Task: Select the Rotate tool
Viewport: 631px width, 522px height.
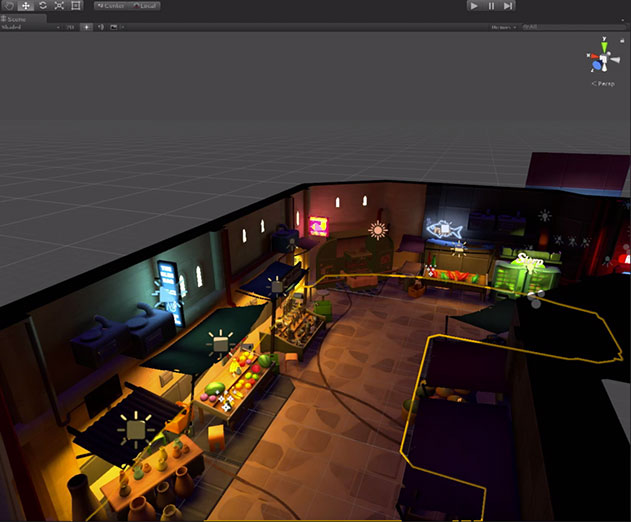Action: click(43, 6)
